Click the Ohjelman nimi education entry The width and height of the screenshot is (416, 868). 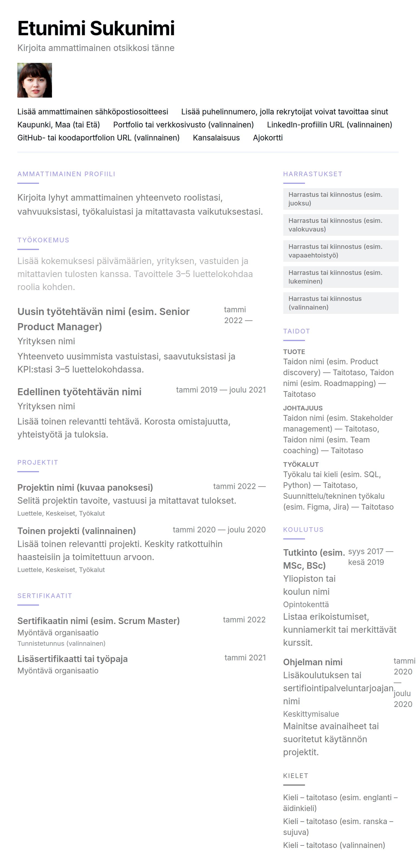313,662
